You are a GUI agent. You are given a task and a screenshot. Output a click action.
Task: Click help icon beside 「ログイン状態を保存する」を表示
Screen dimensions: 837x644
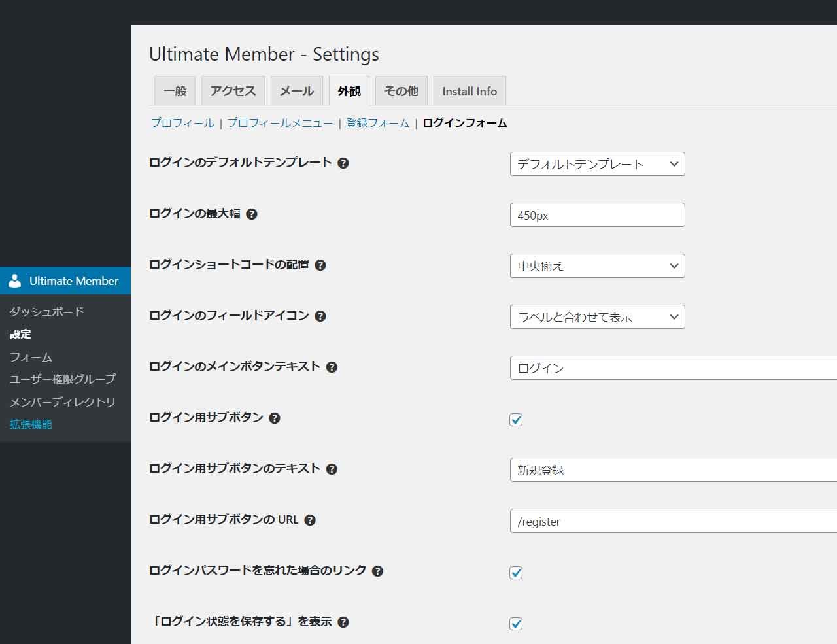pos(343,622)
